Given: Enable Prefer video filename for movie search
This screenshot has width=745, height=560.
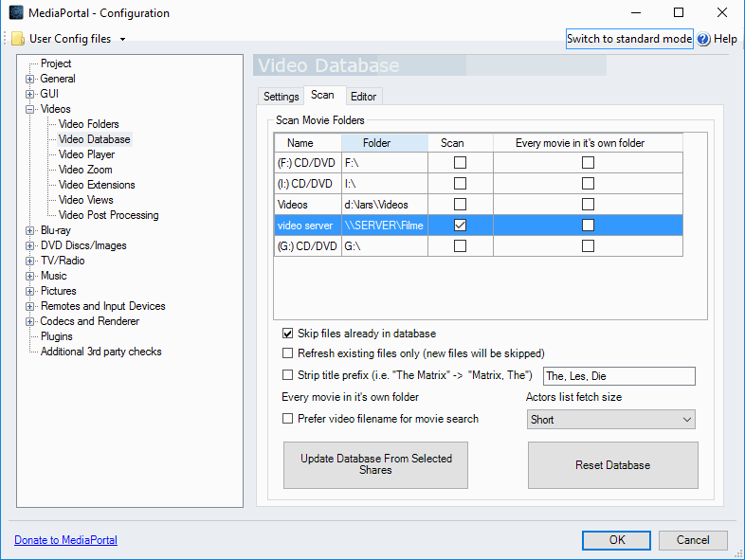Looking at the screenshot, I should 287,419.
